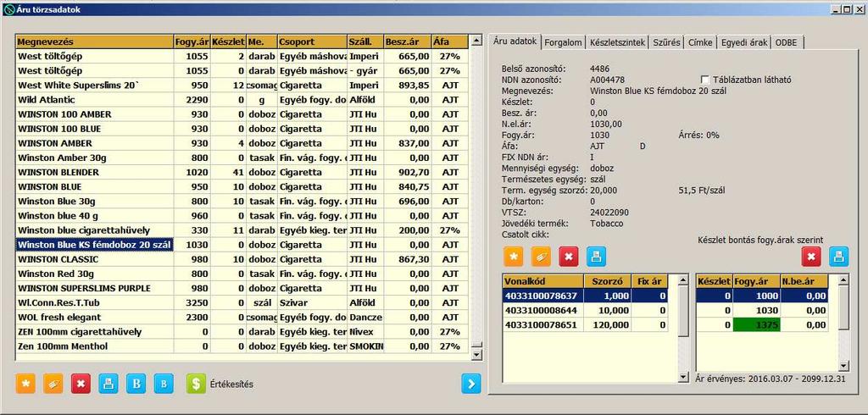Screen dimensions: 868x415
Task: Delete barcode with red X above Vonalkód table
Action: tap(569, 257)
